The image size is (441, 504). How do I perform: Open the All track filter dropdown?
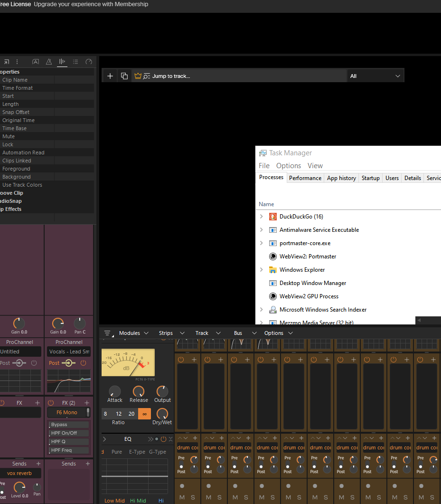[x=375, y=76]
